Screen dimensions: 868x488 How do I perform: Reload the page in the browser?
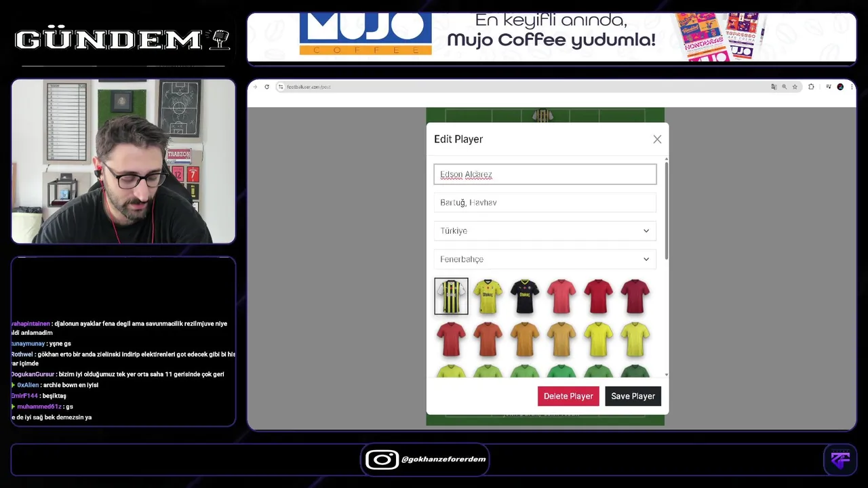point(267,87)
